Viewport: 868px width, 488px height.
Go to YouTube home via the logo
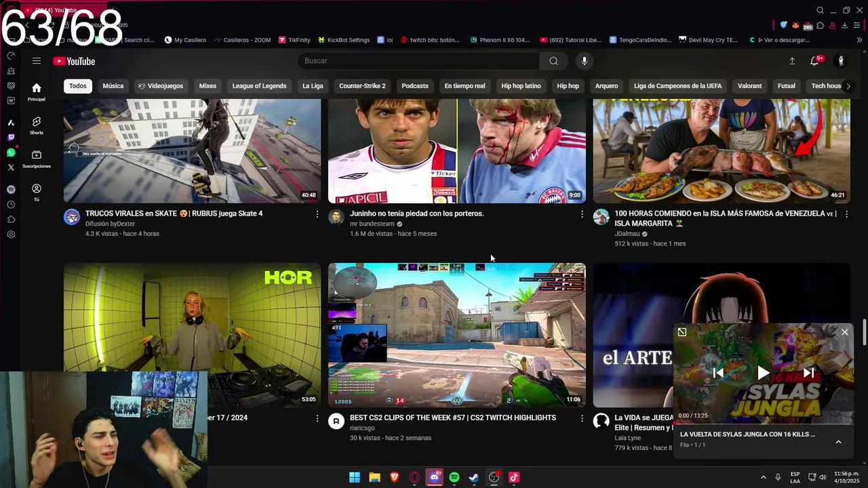[x=74, y=61]
